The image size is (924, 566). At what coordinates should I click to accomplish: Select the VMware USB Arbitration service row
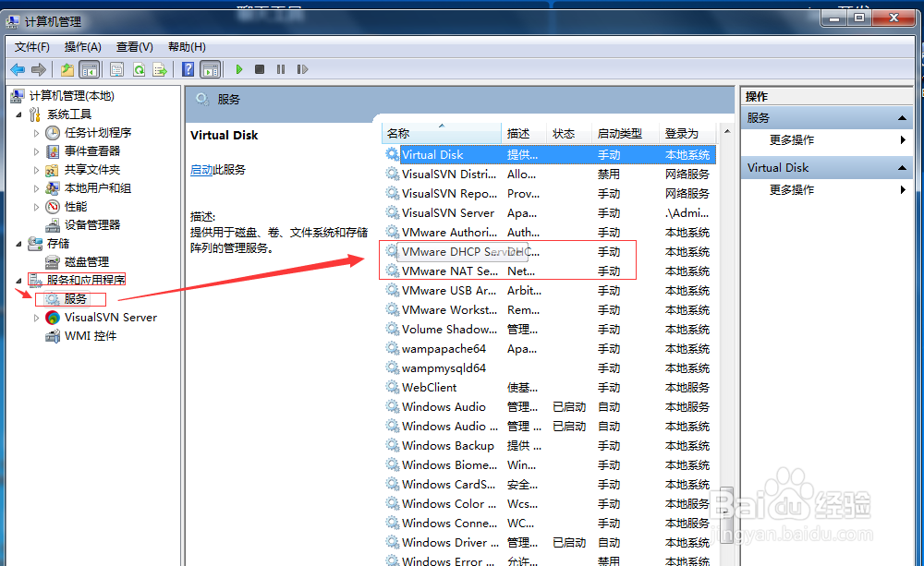tap(549, 290)
